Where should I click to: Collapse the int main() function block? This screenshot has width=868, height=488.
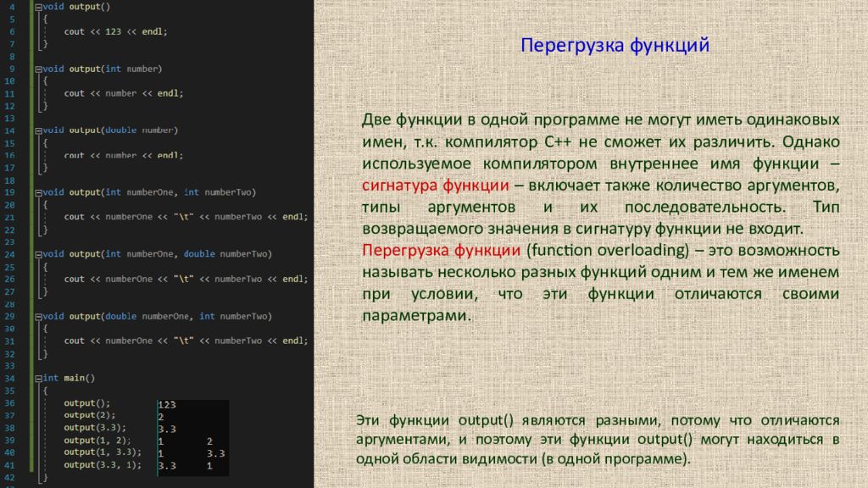tap(38, 378)
